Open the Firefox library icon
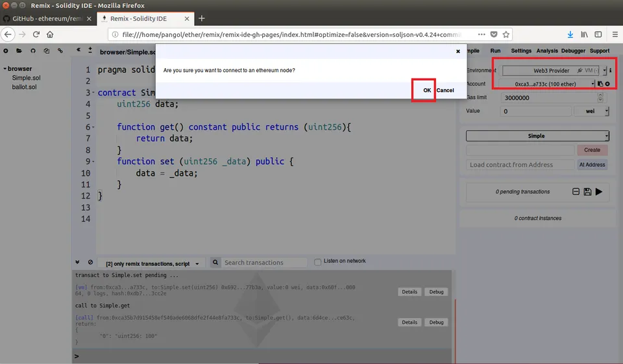This screenshot has width=623, height=364. click(x=584, y=34)
